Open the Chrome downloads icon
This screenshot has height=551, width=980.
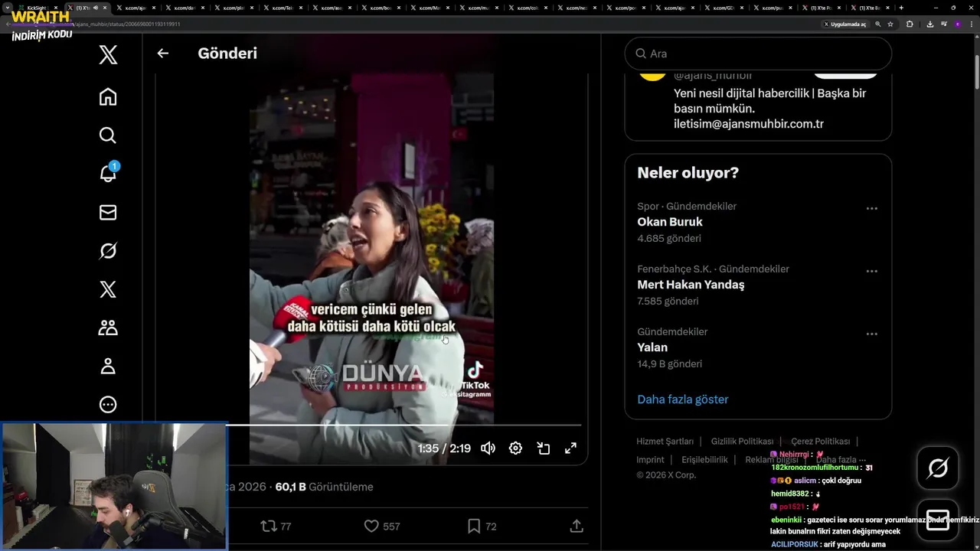click(929, 24)
